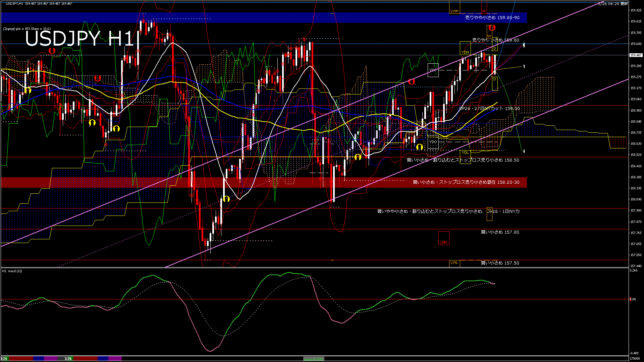Click the yellow Omega icon at the left chart edge
The image size is (644, 362).
pos(28,90)
